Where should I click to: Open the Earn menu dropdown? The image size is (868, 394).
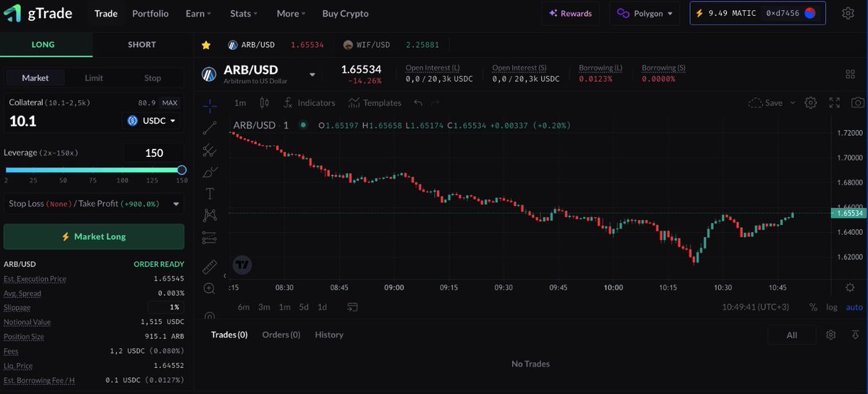point(198,13)
